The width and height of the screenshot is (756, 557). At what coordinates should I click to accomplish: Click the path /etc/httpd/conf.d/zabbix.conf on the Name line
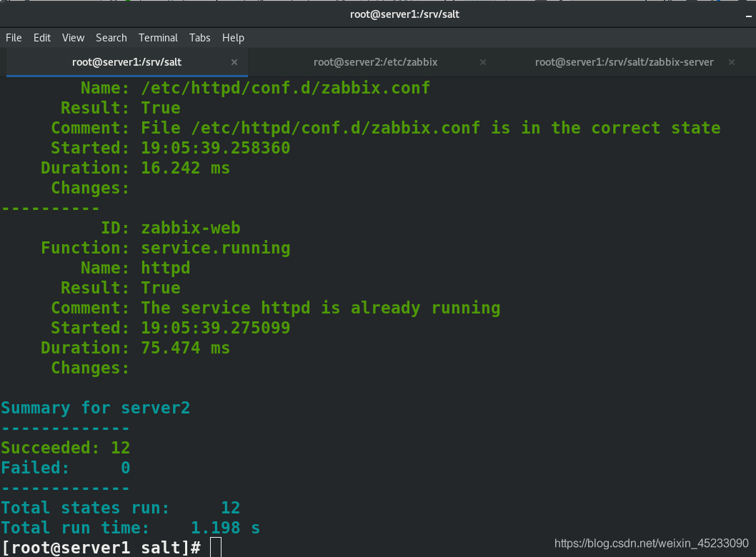pyautogui.click(x=285, y=88)
